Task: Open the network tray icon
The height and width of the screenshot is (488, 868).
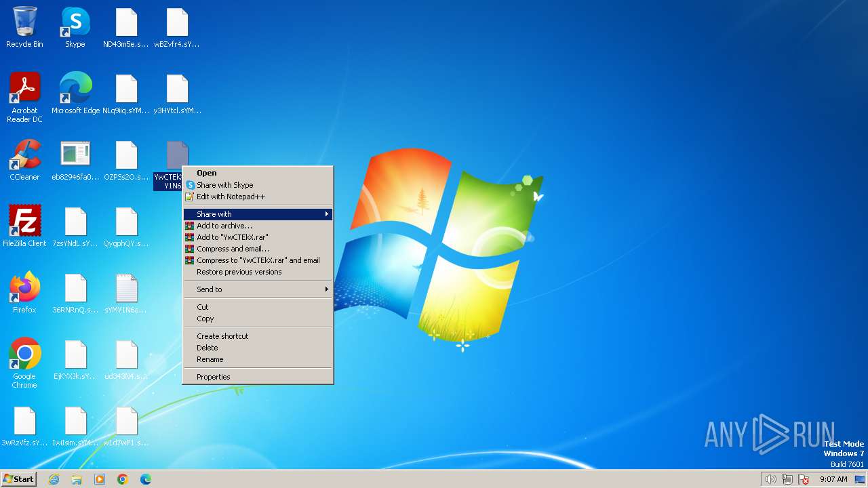Action: [x=787, y=479]
